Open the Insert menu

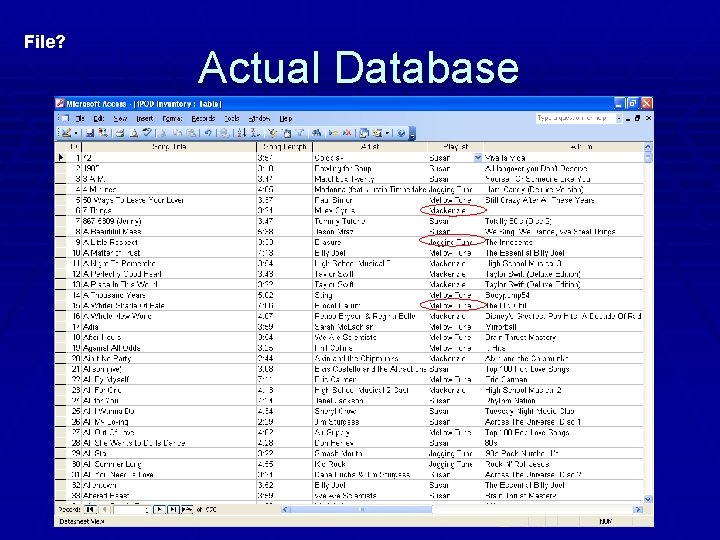point(144,118)
